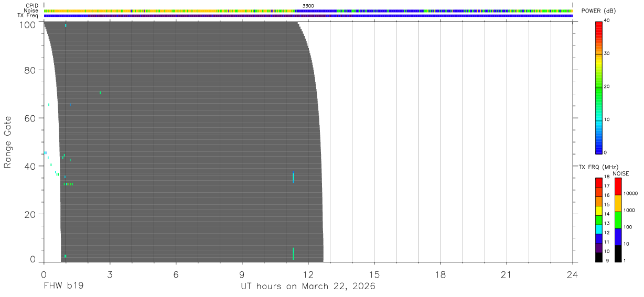Screen dimensions: 644x297
Task: Click the POWER (dB) colorbar title
Action: (x=598, y=11)
